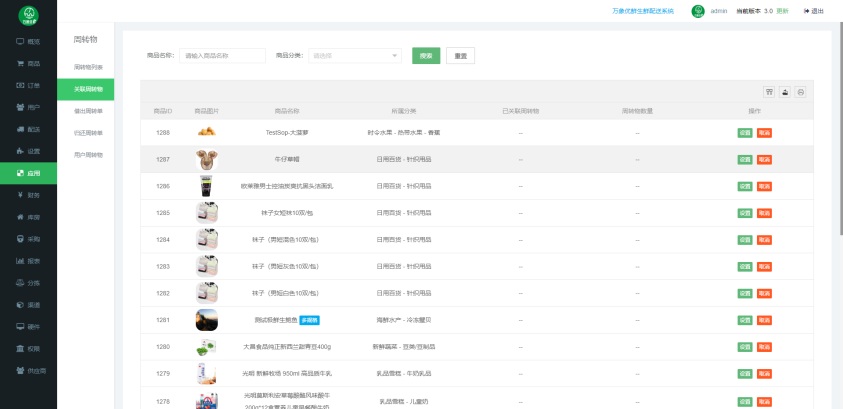Open the 商品分类 category dropdown
Image resolution: width=843 pixels, height=409 pixels.
point(355,55)
